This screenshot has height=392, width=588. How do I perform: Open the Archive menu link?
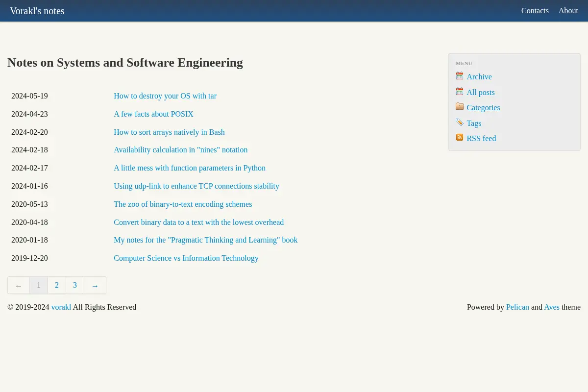479,77
